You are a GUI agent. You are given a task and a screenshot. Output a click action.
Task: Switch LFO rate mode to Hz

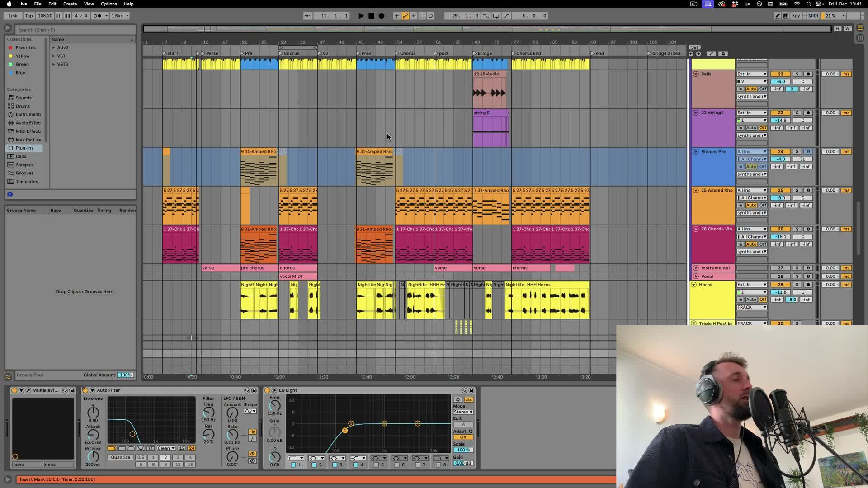pyautogui.click(x=252, y=432)
